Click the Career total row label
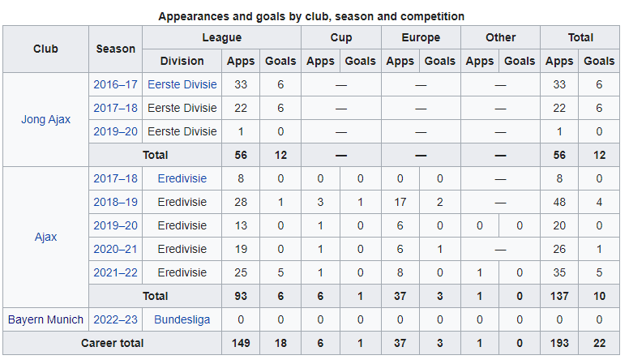629x364 pixels. [113, 344]
